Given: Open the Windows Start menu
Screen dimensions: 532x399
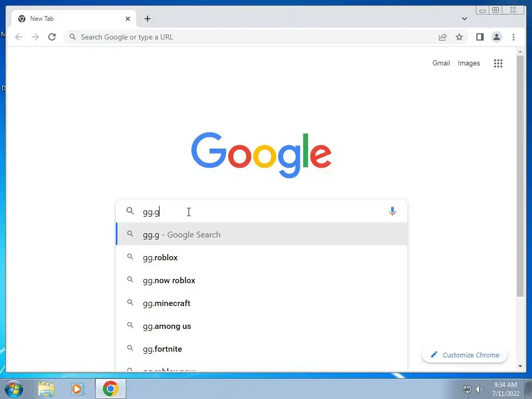Looking at the screenshot, I should point(14,389).
